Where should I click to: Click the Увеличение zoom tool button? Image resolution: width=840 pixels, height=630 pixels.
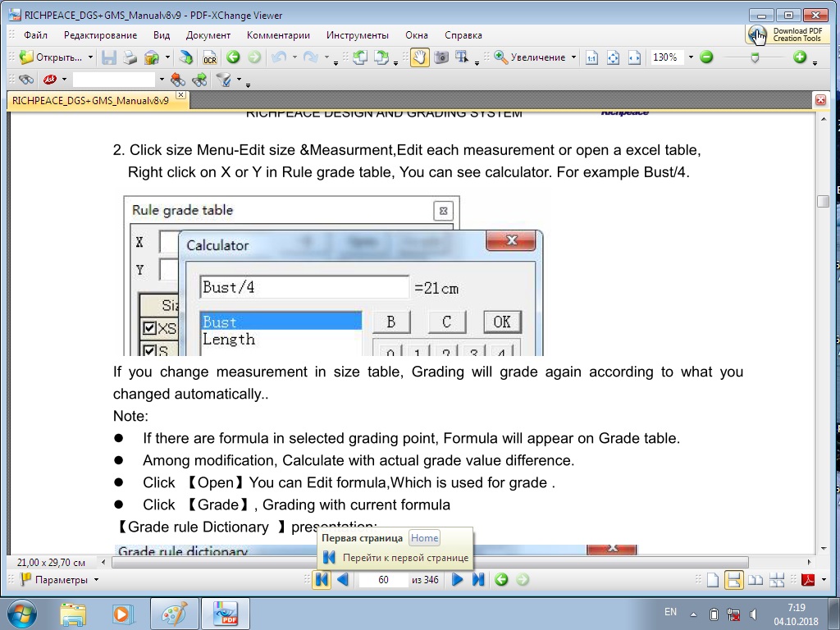click(x=529, y=57)
